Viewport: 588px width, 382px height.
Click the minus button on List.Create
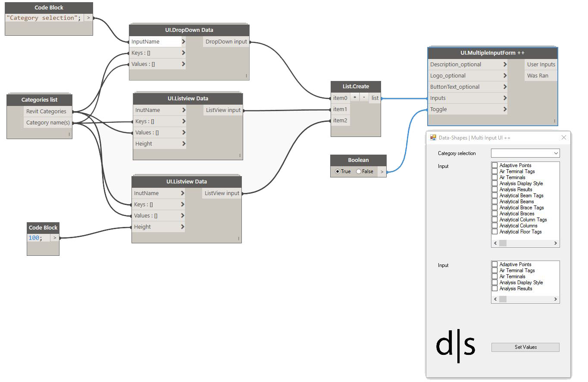coord(364,98)
